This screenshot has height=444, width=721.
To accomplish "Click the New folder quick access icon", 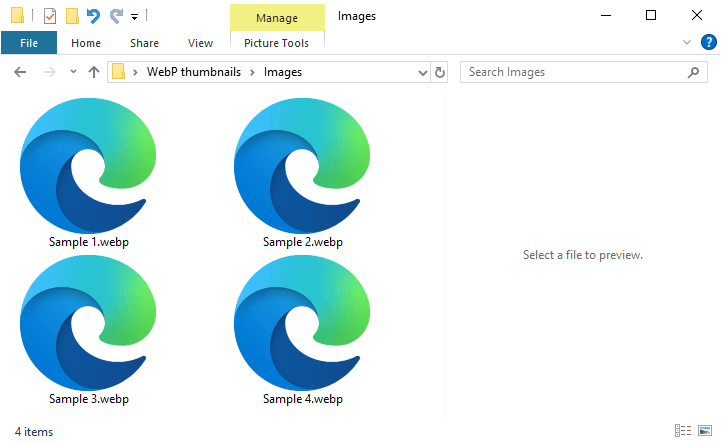I will tap(72, 16).
